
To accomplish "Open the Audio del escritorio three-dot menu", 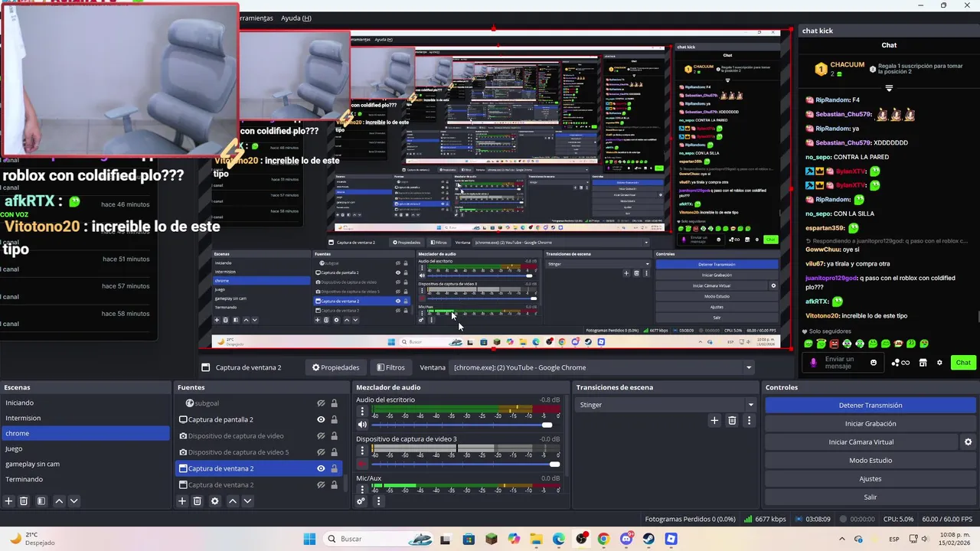I will [362, 411].
